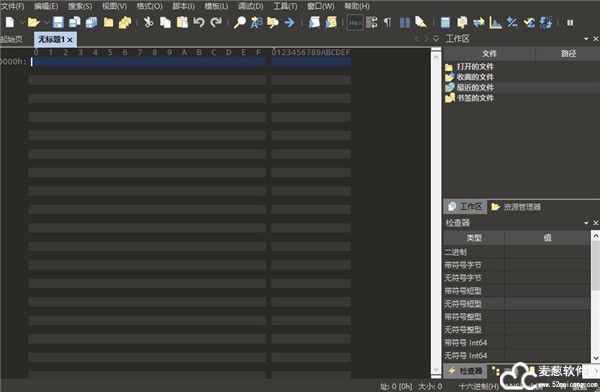Open the 调试(D) menu
Image resolution: width=600 pixels, height=392 pixels.
click(251, 6)
